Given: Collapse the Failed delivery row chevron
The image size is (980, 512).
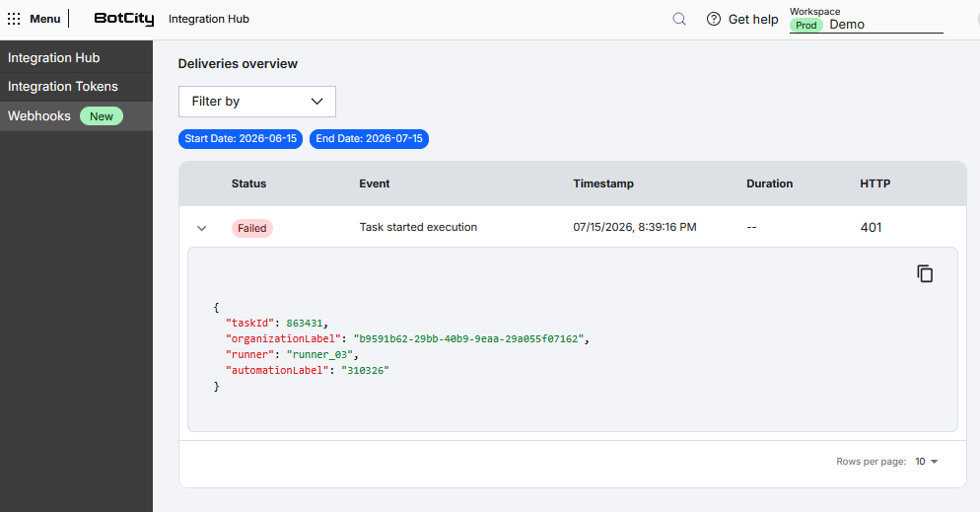Looking at the screenshot, I should [201, 228].
